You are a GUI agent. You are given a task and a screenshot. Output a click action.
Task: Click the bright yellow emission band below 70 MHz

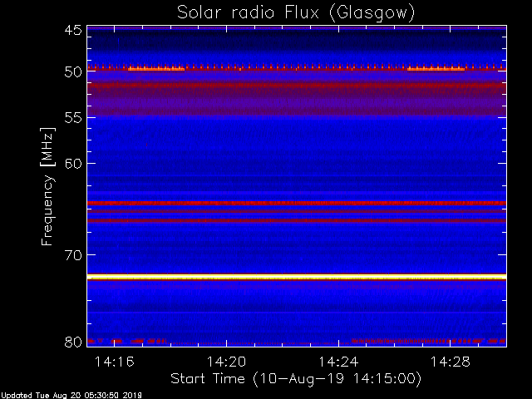[297, 277]
